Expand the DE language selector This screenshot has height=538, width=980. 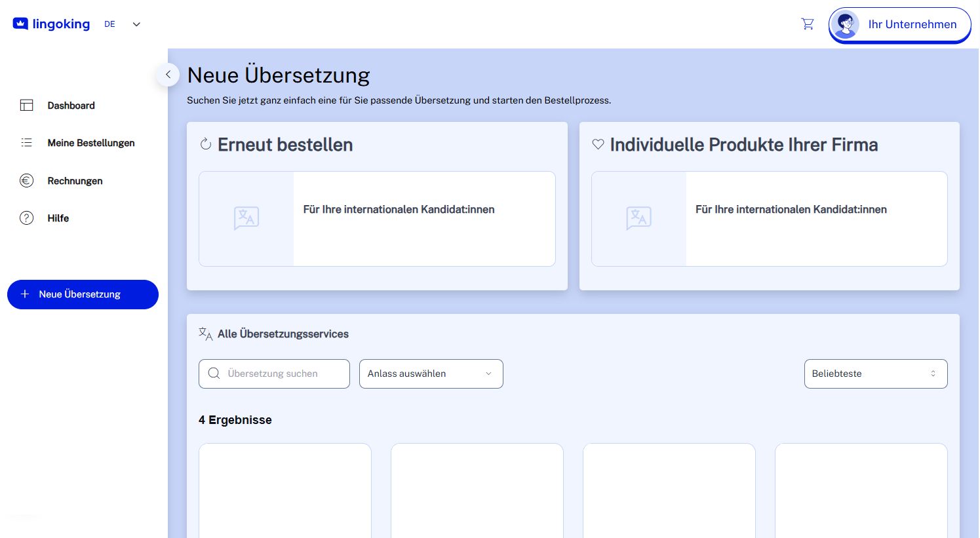tap(123, 24)
